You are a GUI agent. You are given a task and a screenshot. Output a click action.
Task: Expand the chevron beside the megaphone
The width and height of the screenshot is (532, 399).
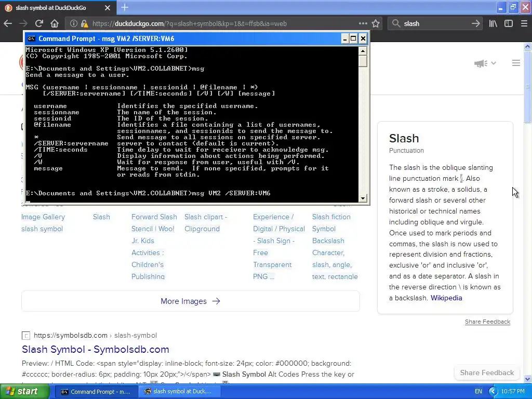[494, 63]
